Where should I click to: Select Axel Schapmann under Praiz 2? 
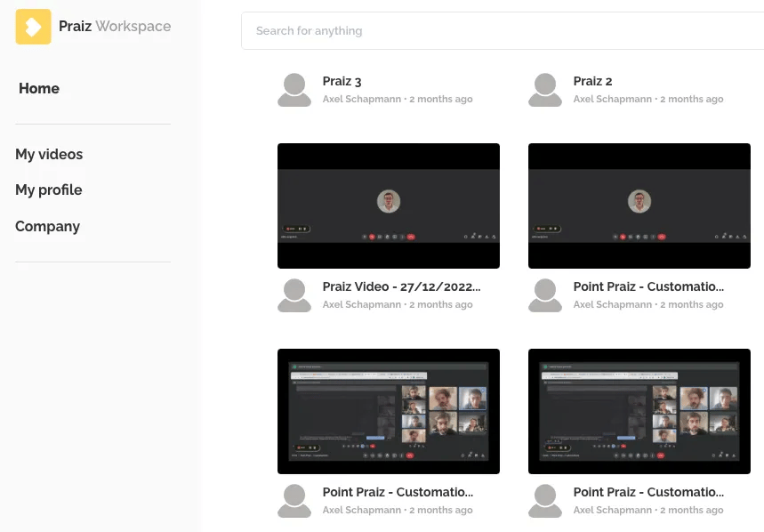(x=613, y=99)
